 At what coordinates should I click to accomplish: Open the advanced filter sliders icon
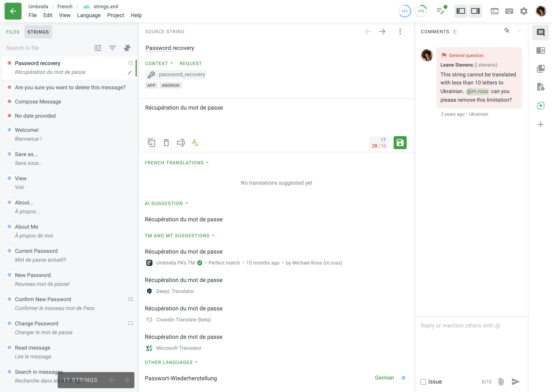tap(98, 48)
